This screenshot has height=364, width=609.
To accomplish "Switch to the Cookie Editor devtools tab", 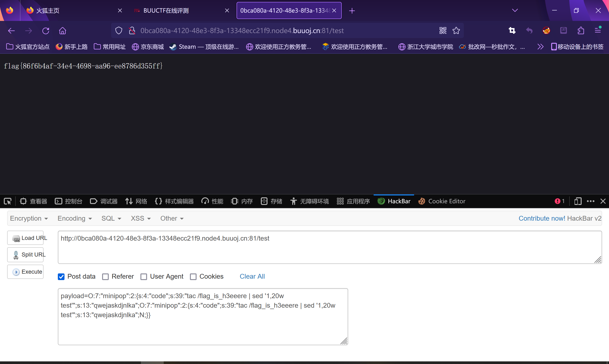I will pos(442,201).
